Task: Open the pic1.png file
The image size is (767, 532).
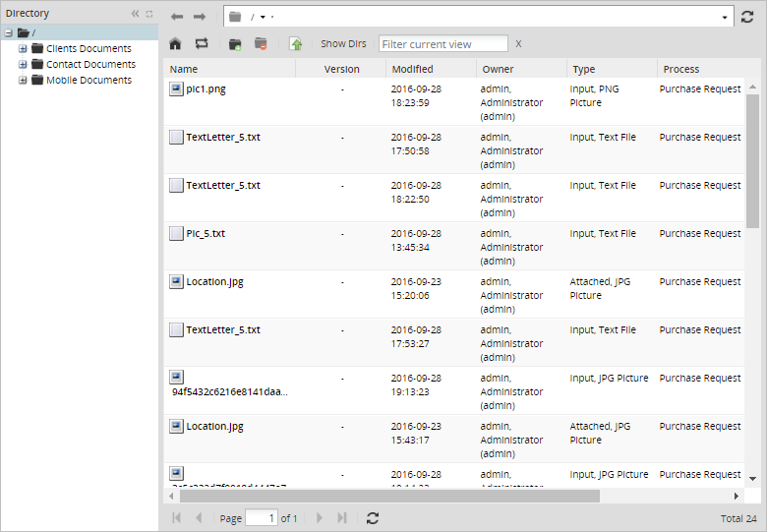Action: pos(206,89)
